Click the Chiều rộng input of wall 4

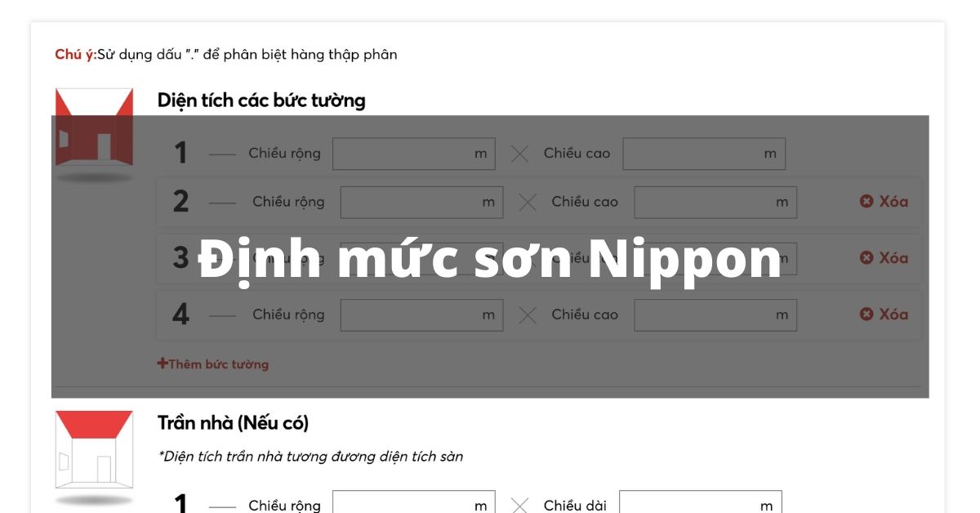point(412,315)
